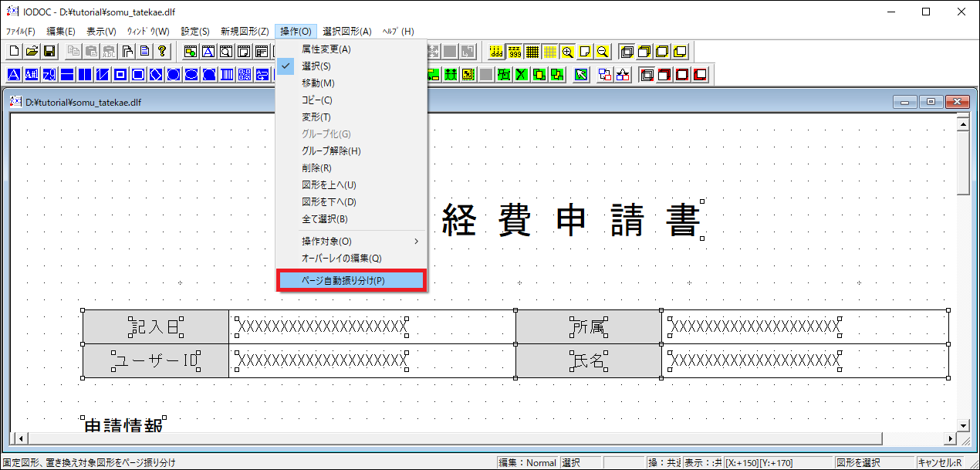980x470 pixels.
Task: Click the triangle over blue-red squares icon
Action: pyautogui.click(x=623, y=74)
